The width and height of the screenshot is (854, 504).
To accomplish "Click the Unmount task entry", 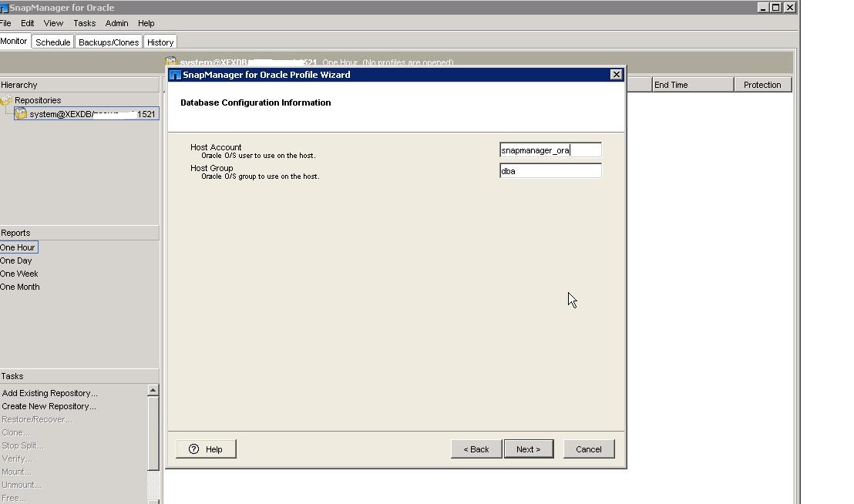I will click(22, 485).
